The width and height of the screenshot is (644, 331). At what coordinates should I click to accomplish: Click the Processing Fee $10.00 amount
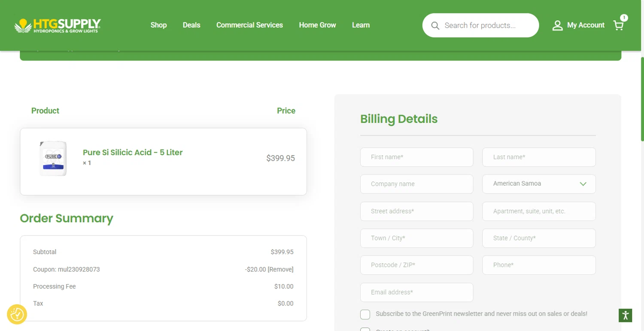click(x=284, y=286)
